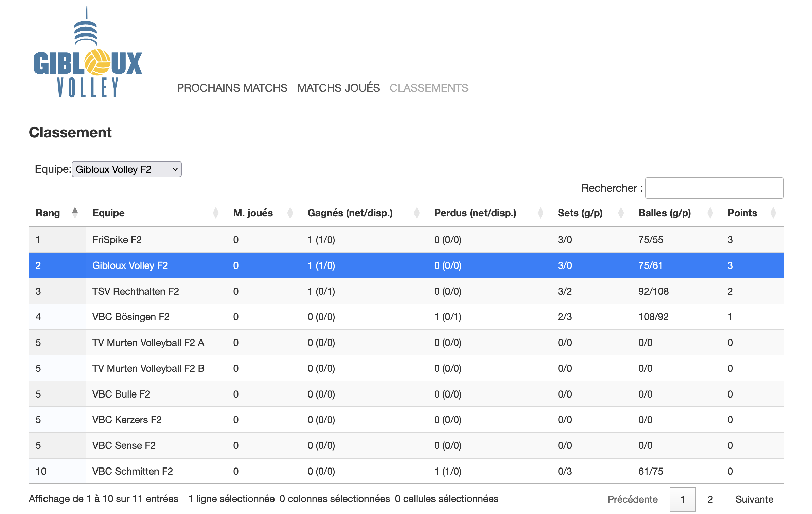Select VBC Bösingen F2 team row
Screen dimensions: 812x514
[x=406, y=317]
